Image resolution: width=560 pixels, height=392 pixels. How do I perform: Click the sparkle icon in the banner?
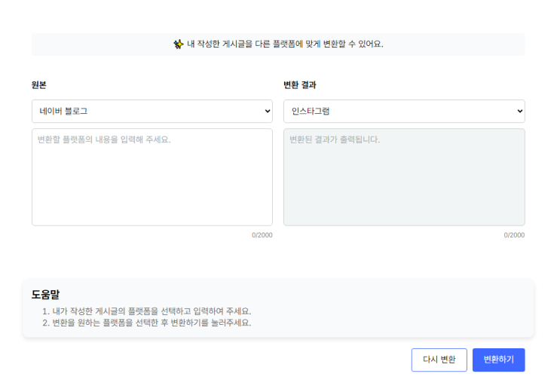[178, 44]
